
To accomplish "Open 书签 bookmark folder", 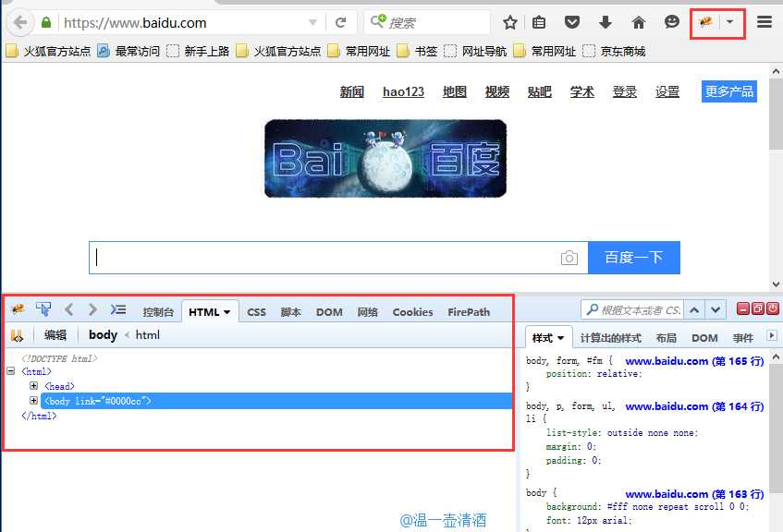I will [418, 51].
